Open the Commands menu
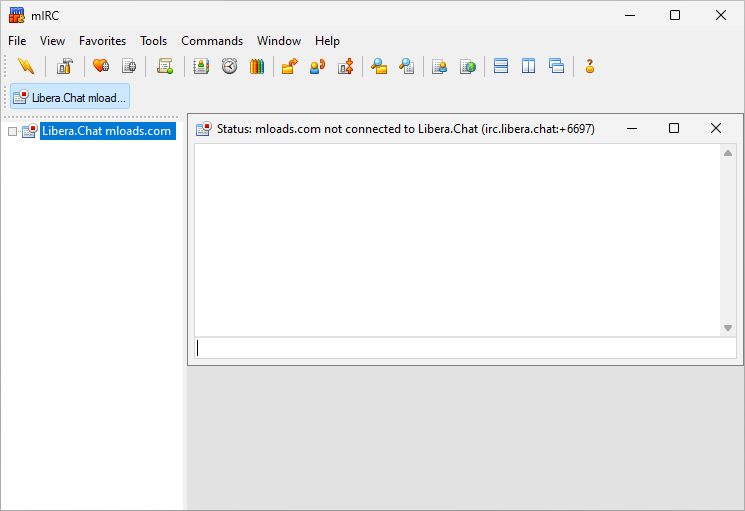Viewport: 745px width, 511px height. coord(212,41)
